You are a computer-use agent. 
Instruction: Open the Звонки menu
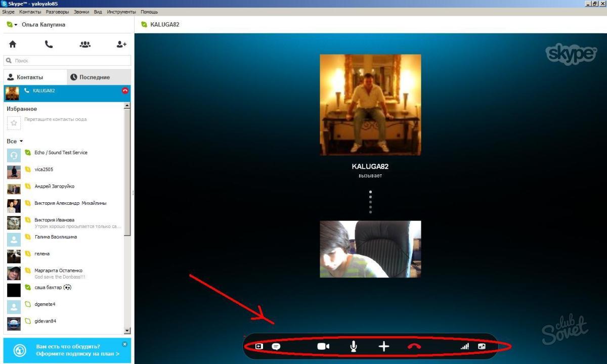point(80,12)
